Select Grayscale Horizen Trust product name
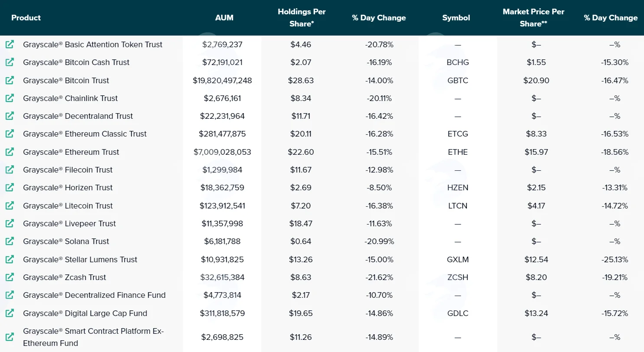The height and width of the screenshot is (352, 644). click(68, 187)
